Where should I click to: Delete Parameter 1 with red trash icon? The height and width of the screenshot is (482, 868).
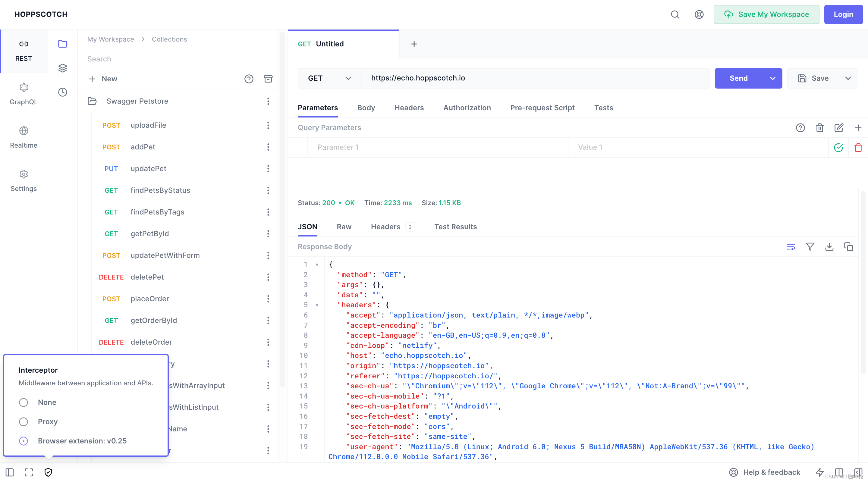[x=858, y=148]
